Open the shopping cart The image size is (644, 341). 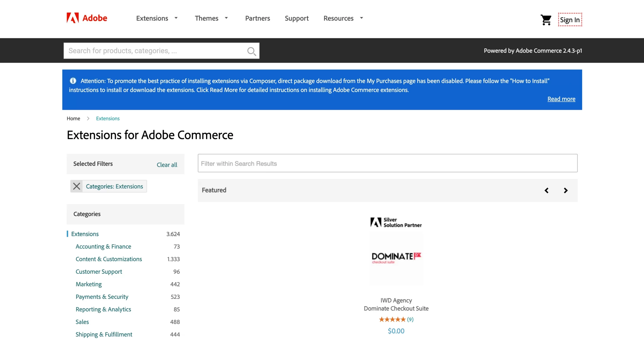[545, 20]
